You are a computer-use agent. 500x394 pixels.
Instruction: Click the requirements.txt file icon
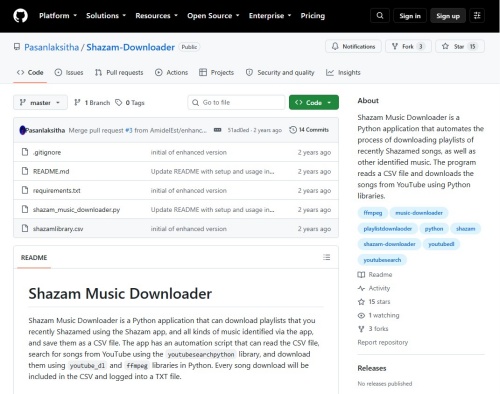point(25,190)
